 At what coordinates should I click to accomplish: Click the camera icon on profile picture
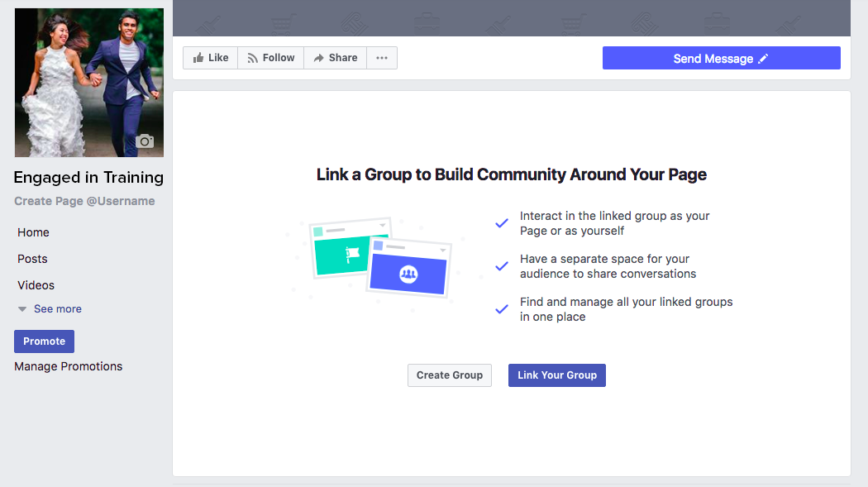[x=145, y=141]
